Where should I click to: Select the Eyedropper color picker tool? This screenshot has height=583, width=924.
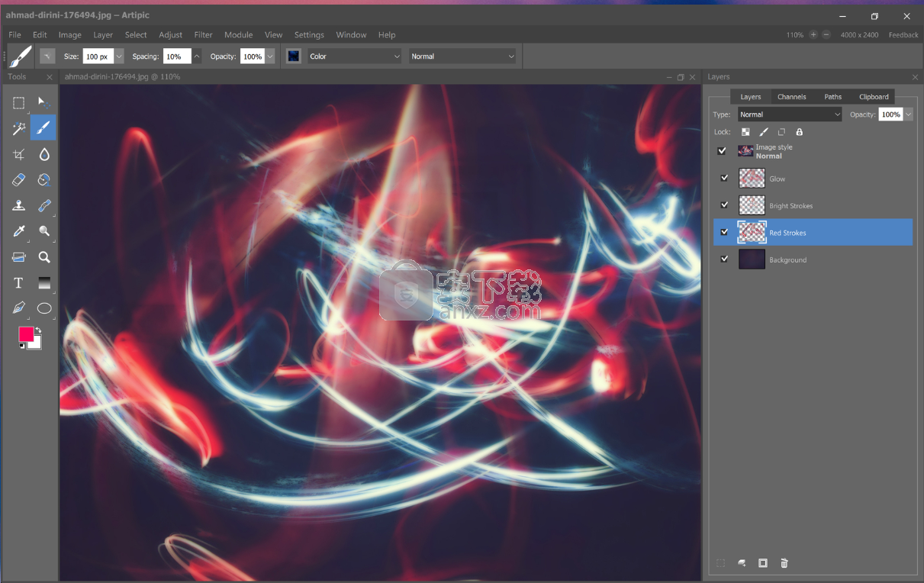pyautogui.click(x=19, y=231)
